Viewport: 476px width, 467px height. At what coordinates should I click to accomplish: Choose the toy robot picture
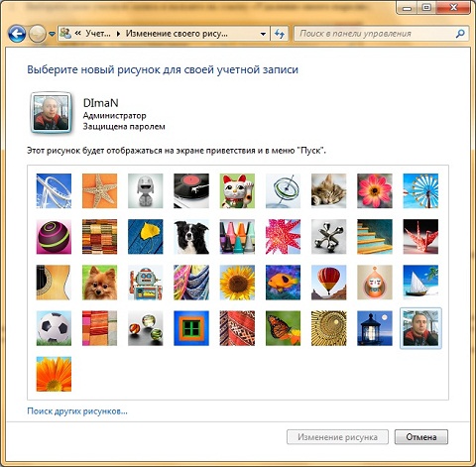click(146, 283)
